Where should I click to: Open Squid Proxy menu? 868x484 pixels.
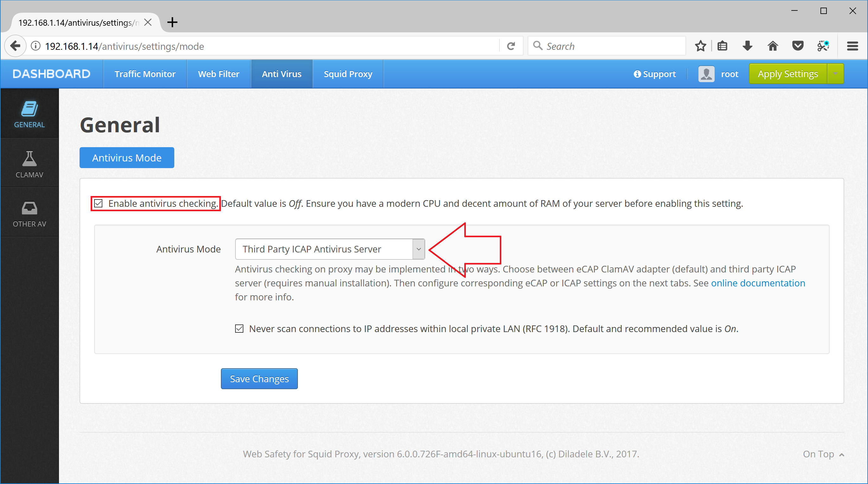click(x=348, y=74)
